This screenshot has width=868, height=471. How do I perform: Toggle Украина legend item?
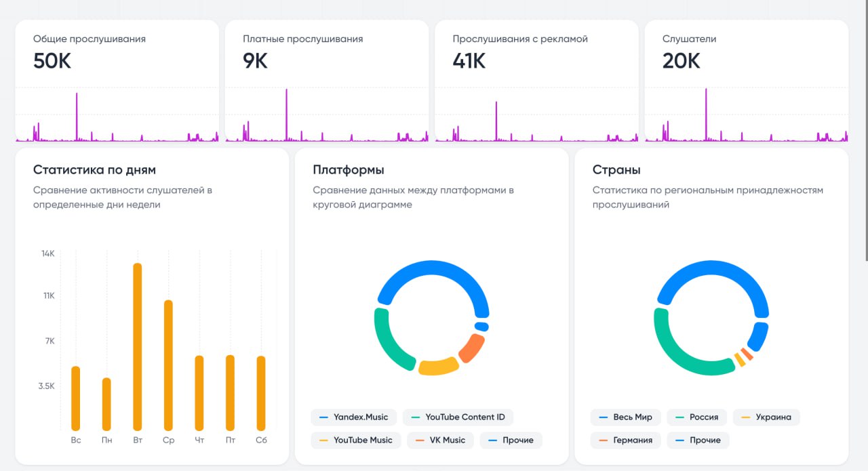(x=766, y=417)
